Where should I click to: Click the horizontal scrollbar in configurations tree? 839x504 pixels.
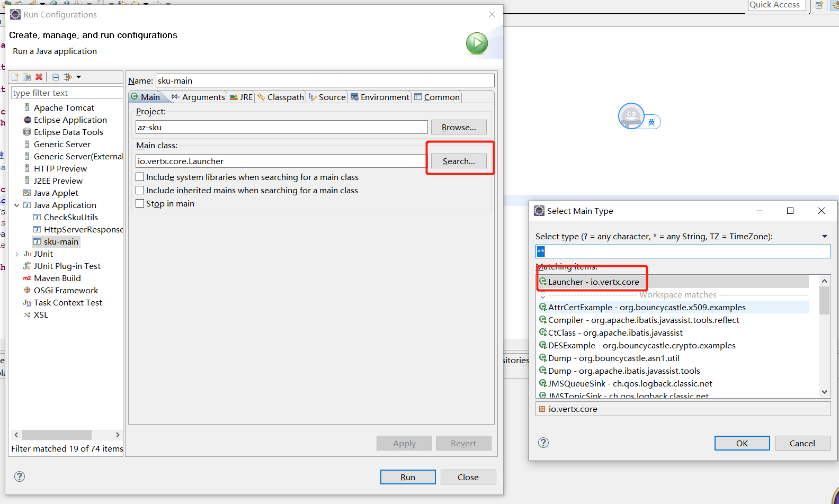(57, 435)
